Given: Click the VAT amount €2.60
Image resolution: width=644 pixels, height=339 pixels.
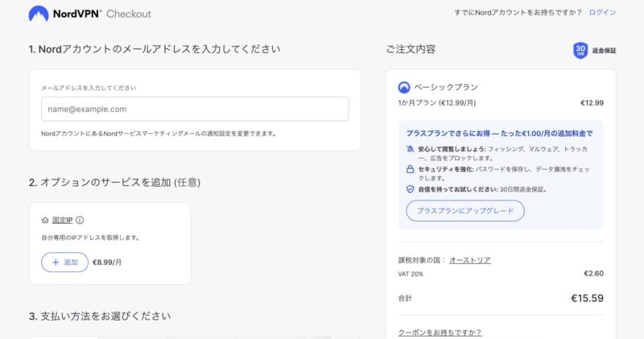Looking at the screenshot, I should point(594,273).
